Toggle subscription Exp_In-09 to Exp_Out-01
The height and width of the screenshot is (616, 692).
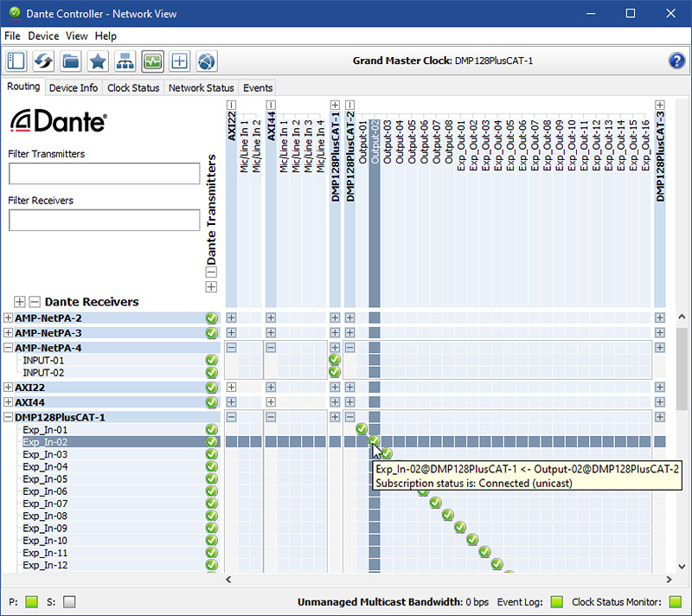click(x=460, y=527)
